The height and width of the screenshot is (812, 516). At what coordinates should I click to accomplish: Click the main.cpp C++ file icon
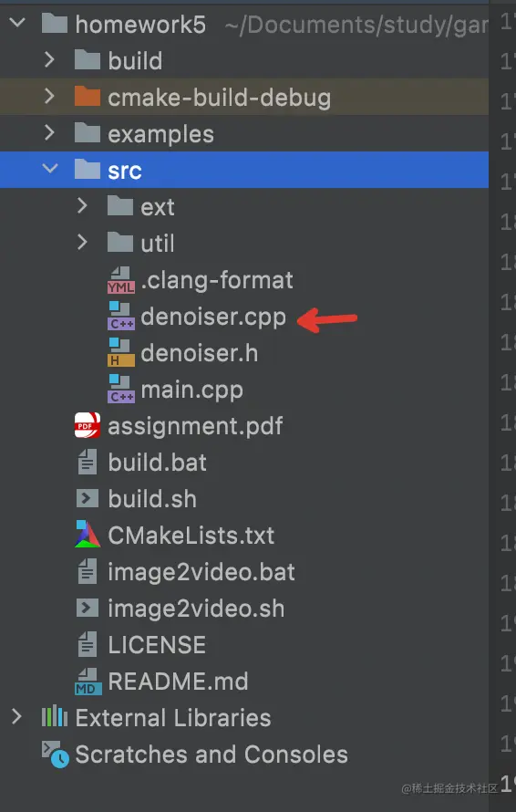[x=121, y=390]
